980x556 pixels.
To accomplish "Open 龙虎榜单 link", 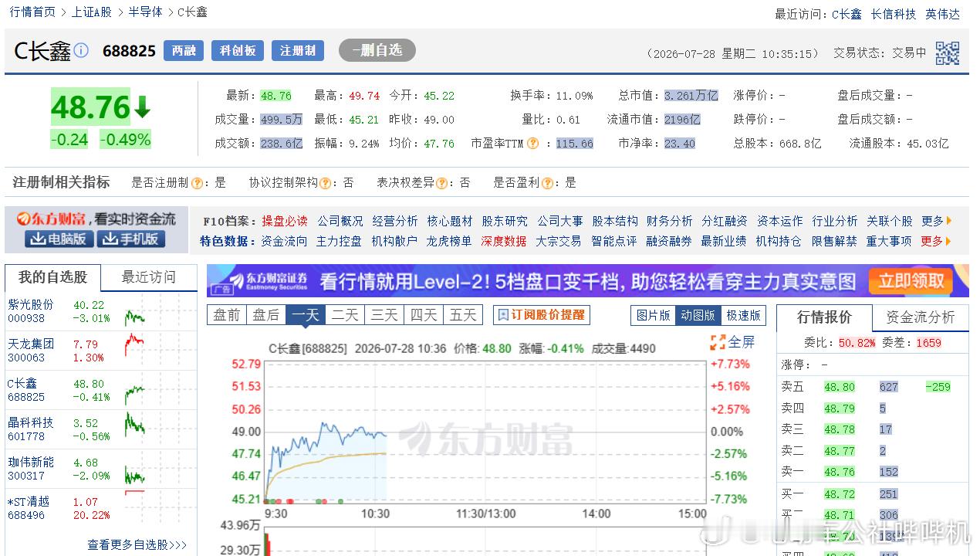I will [x=449, y=241].
